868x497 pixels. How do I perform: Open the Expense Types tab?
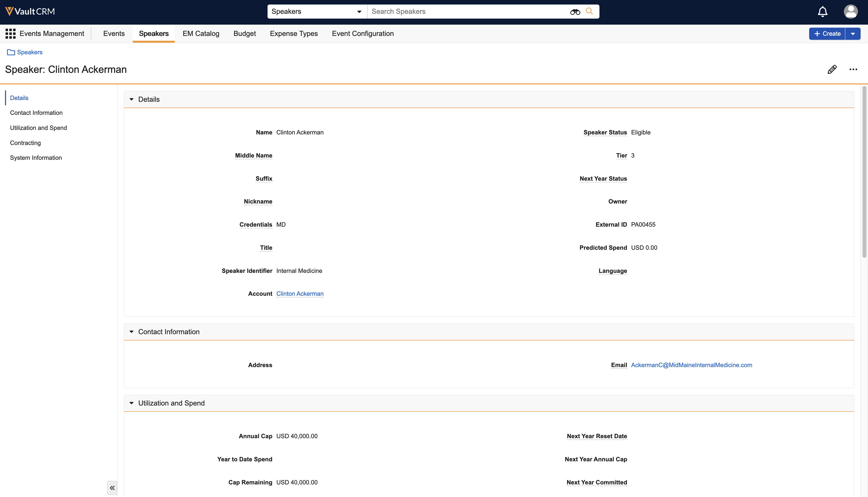294,33
